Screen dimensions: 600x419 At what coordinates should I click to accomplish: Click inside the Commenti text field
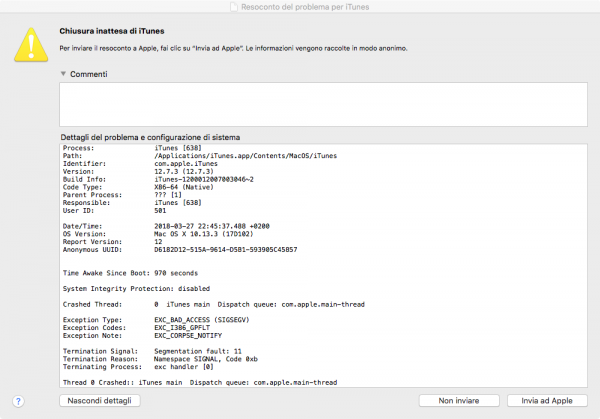[x=320, y=103]
